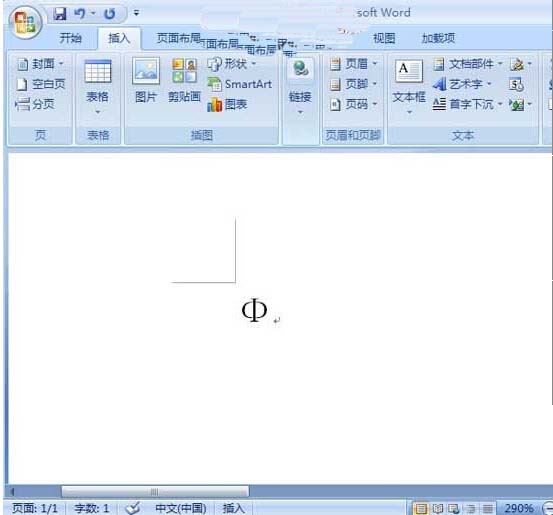Insert a blank page with 空白页

point(41,84)
